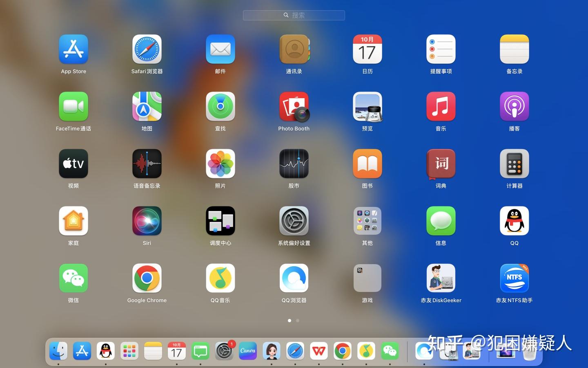This screenshot has height=368, width=588.
Task: Launch Canva from the Dock
Action: click(248, 351)
